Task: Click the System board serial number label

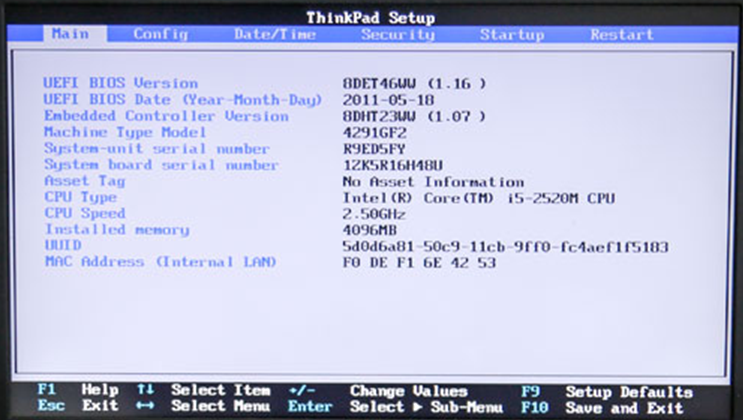Action: tap(161, 164)
